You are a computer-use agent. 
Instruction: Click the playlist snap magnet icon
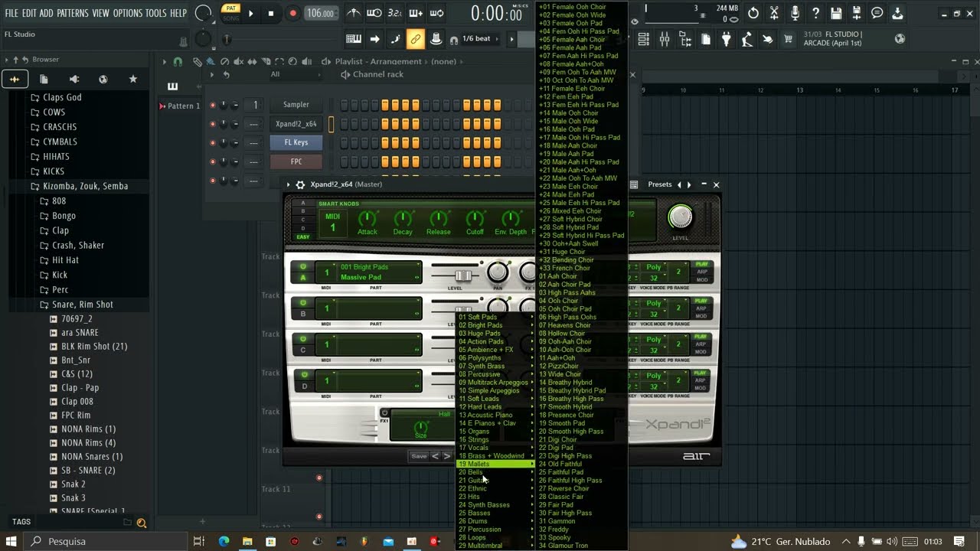click(178, 61)
